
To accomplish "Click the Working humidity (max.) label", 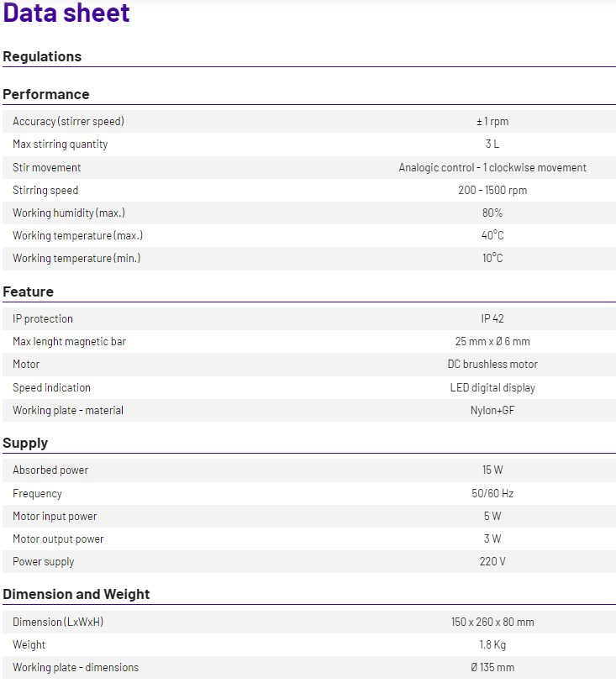I will (69, 213).
